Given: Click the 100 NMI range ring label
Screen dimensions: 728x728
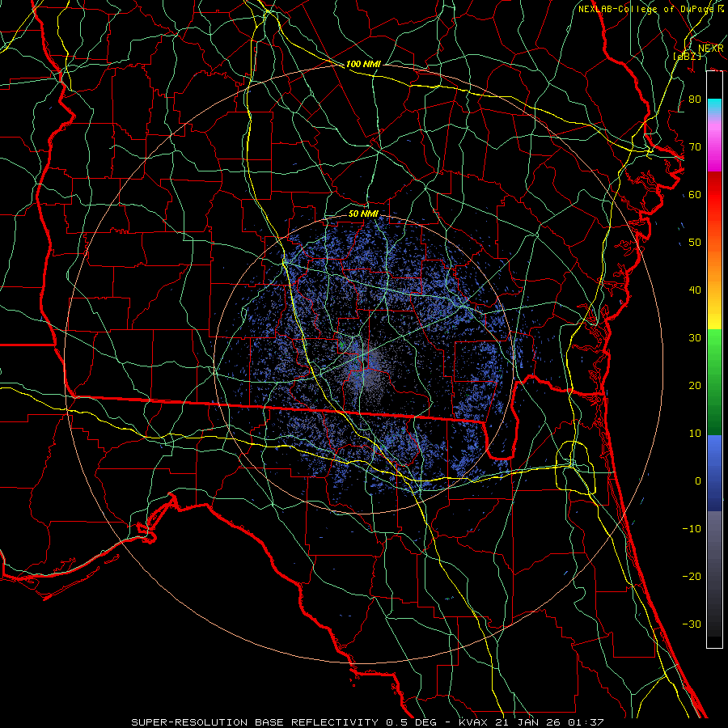Looking at the screenshot, I should point(363,64).
